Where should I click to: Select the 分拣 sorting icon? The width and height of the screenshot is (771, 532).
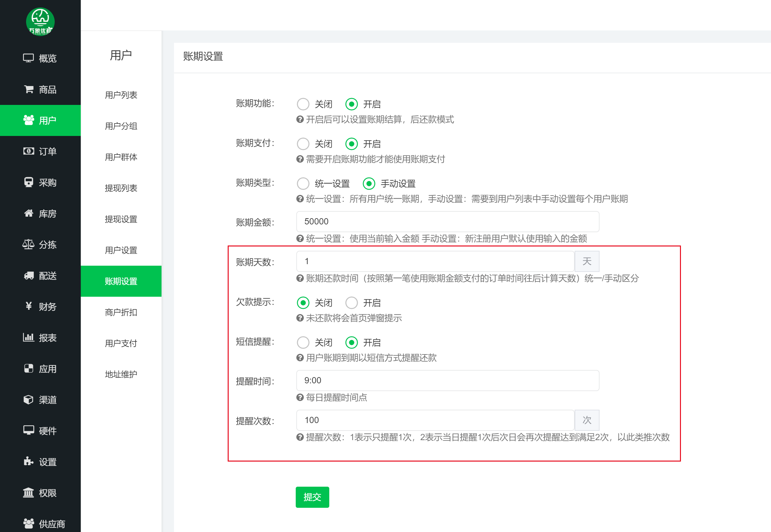click(x=40, y=245)
